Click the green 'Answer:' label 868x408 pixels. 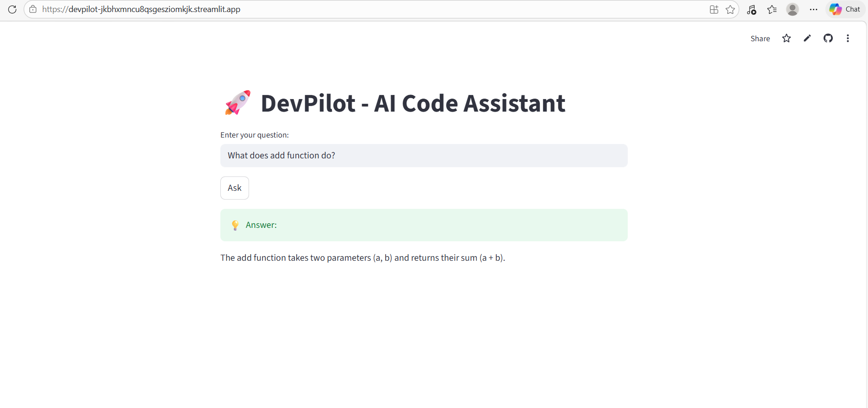pos(261,225)
